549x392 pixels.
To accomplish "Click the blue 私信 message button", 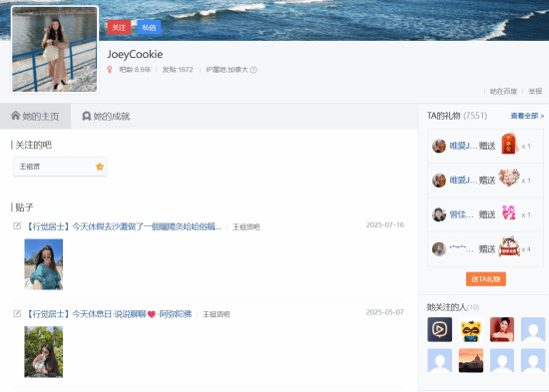I will pyautogui.click(x=149, y=27).
